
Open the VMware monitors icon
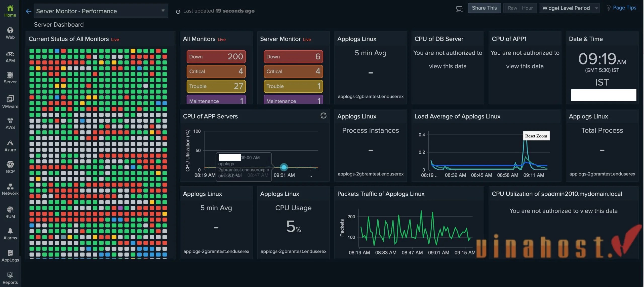[x=10, y=101]
